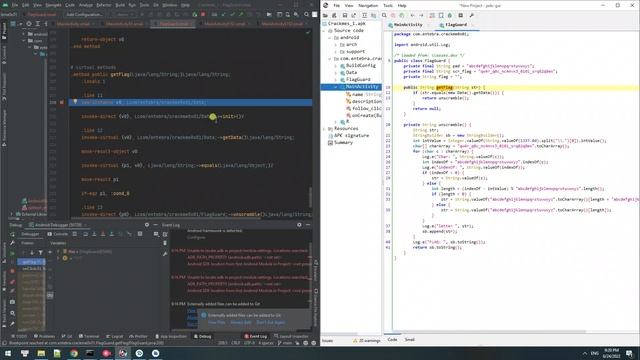This screenshot has width=640, height=360.
Task: Switch to MainActivity tab in JADX
Action: tap(407, 25)
